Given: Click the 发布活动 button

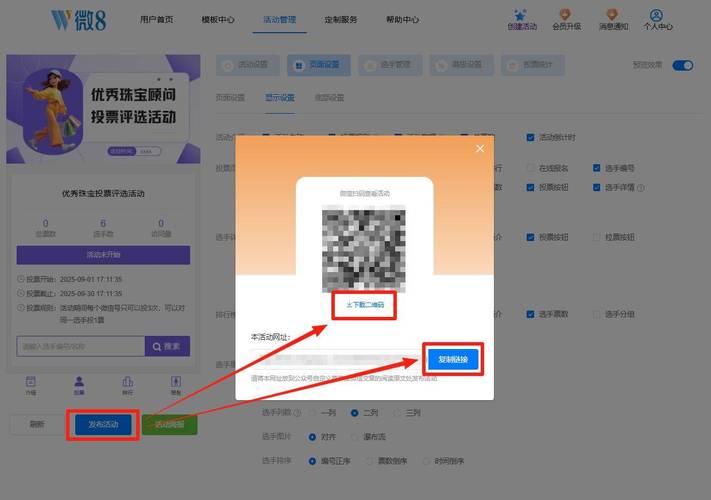Looking at the screenshot, I should pyautogui.click(x=103, y=424).
